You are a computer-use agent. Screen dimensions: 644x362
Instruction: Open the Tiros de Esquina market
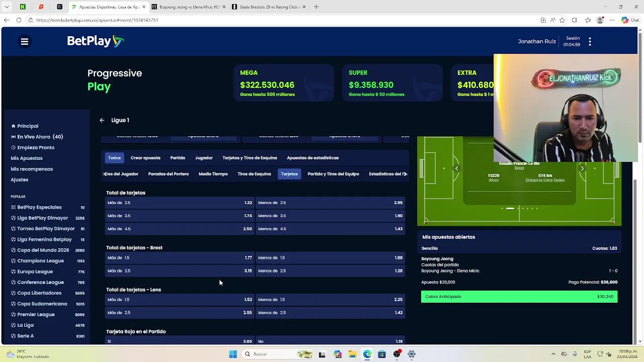click(254, 174)
